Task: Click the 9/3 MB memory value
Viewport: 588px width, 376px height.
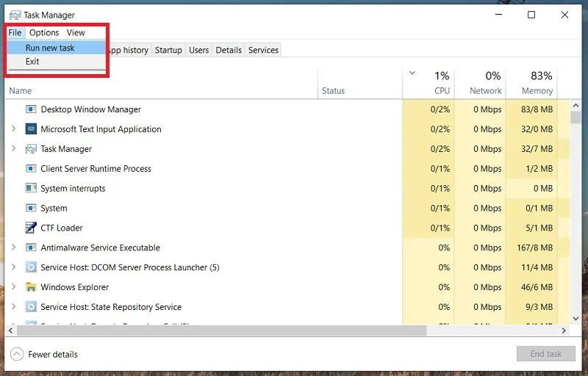Action: pos(539,307)
